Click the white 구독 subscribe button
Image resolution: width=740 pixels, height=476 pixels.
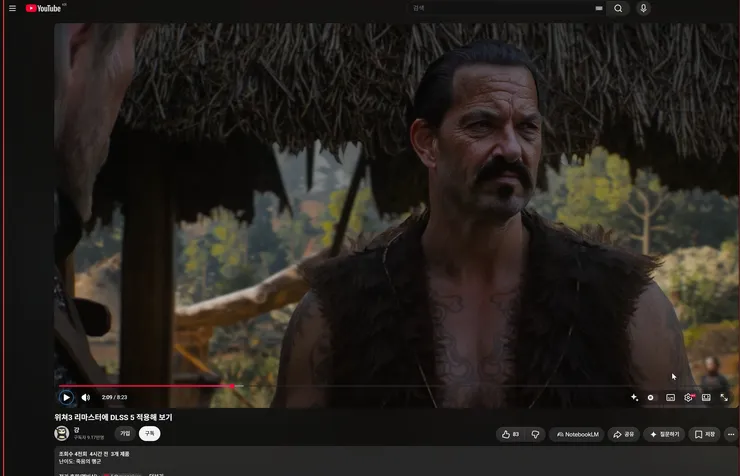click(149, 433)
